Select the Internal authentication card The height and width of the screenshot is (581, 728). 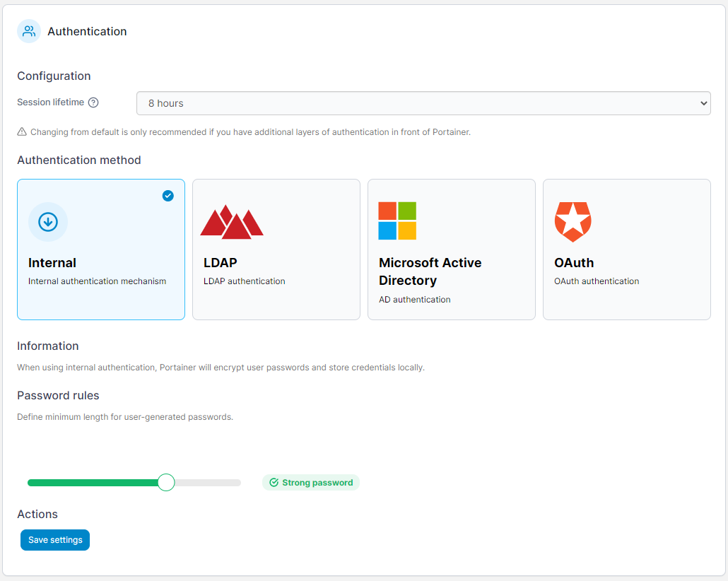[100, 249]
